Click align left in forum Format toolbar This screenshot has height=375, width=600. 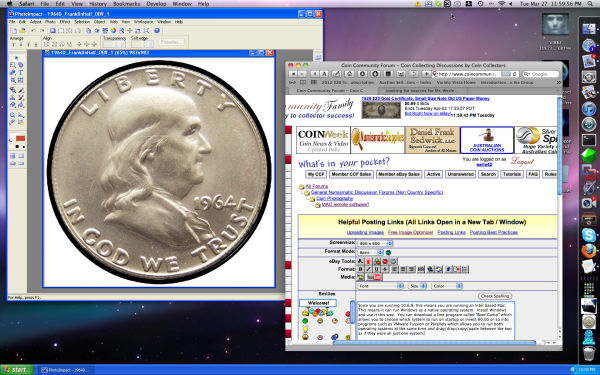(395, 269)
